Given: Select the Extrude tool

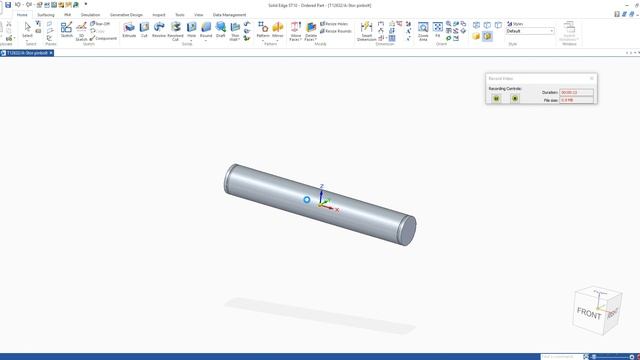Looking at the screenshot, I should click(x=129, y=30).
